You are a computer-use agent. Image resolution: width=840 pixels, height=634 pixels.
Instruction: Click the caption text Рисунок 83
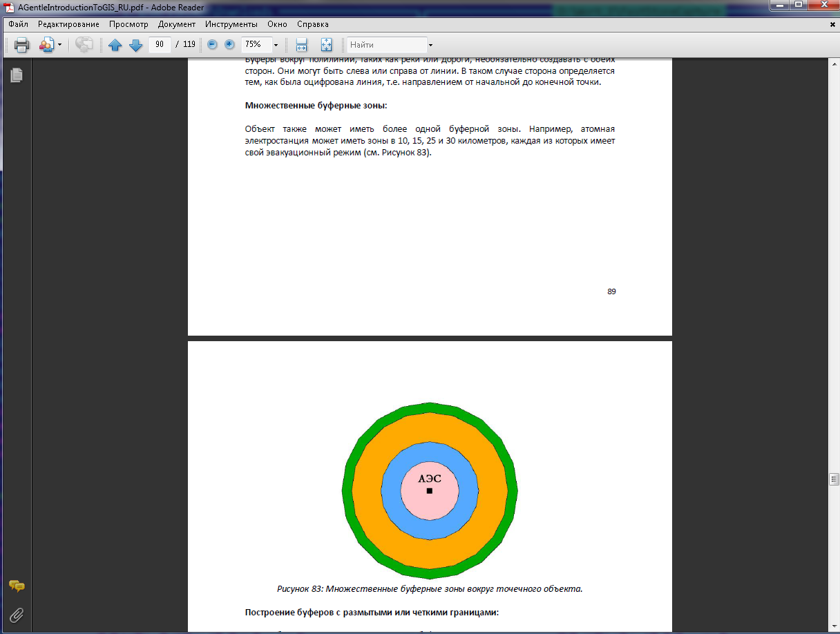pos(299,589)
